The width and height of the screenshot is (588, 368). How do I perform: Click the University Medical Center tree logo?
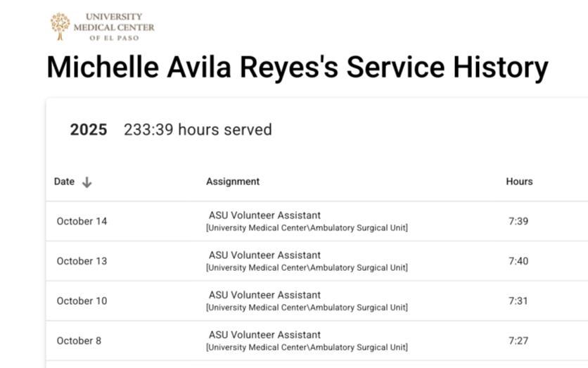coord(60,25)
